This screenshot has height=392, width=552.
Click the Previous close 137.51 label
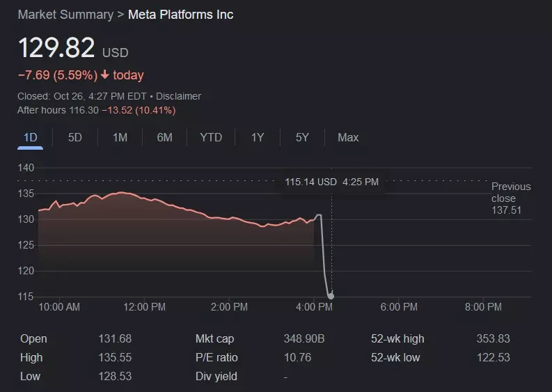pos(510,198)
